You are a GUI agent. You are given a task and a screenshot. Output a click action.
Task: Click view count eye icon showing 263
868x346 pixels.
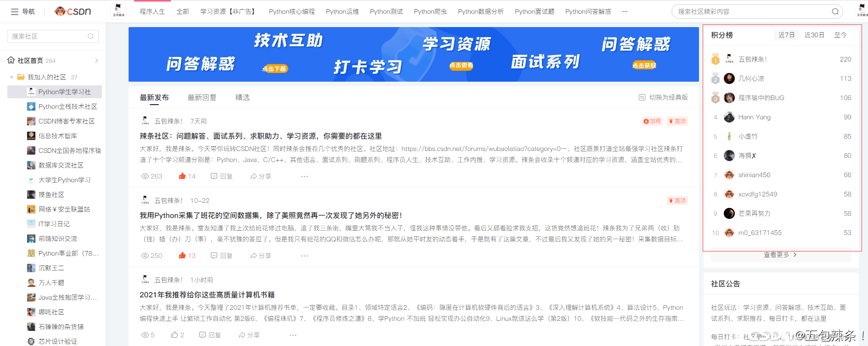click(x=145, y=176)
